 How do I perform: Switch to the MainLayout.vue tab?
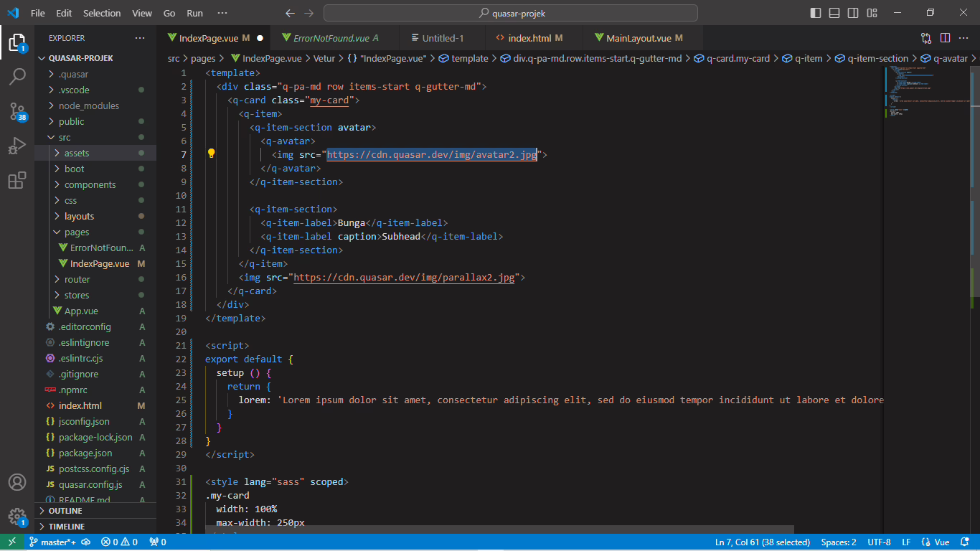[x=644, y=38]
